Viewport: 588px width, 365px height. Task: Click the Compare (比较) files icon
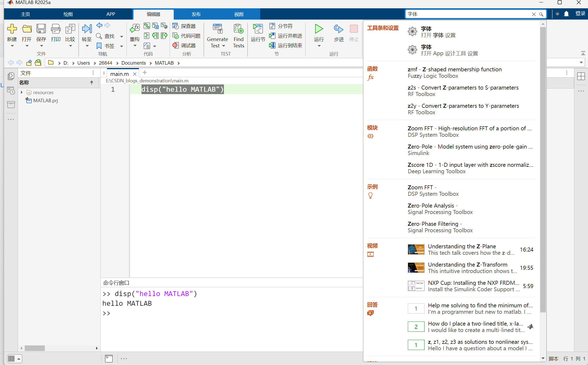point(70,29)
